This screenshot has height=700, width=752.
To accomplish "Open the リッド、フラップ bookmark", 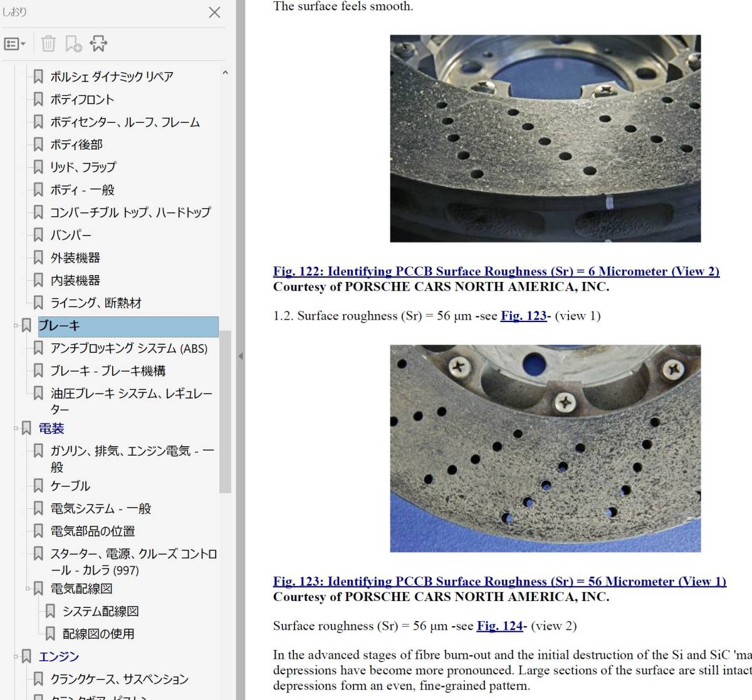I will 83,167.
